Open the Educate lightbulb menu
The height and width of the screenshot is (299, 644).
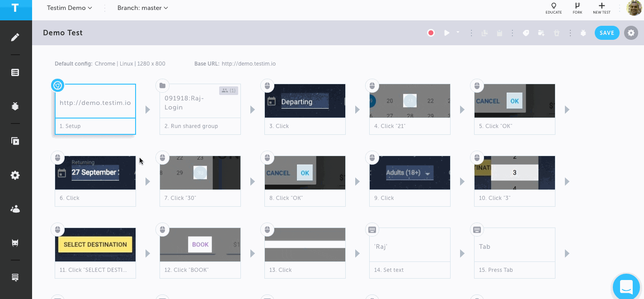(553, 8)
